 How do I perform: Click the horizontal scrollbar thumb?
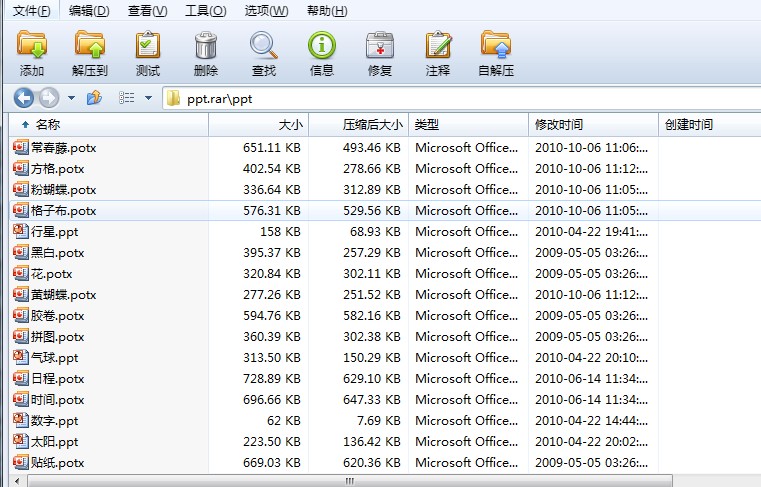349,481
